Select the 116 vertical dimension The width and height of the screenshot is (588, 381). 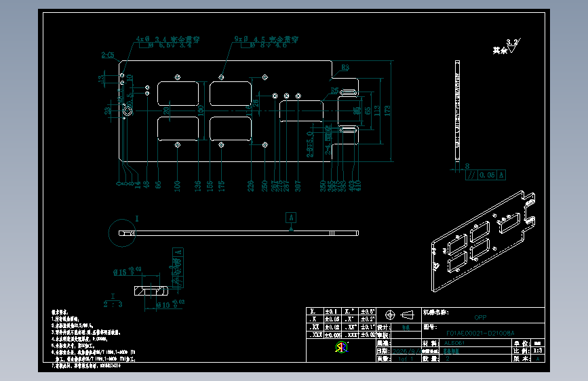point(248,111)
